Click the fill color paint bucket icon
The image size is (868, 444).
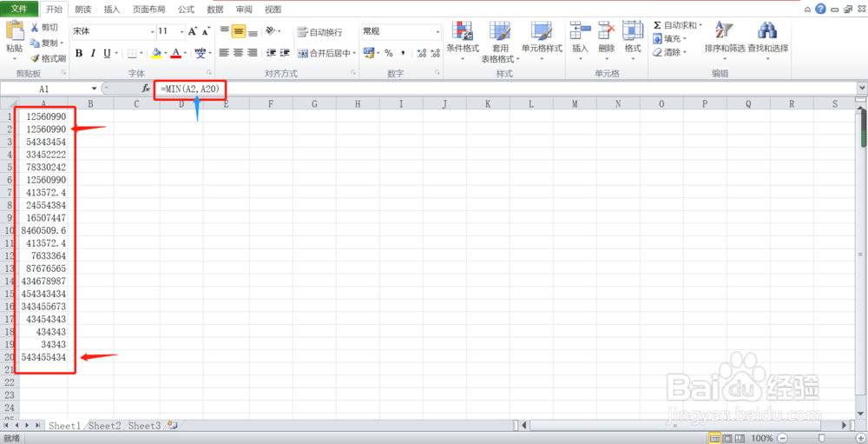[x=156, y=53]
